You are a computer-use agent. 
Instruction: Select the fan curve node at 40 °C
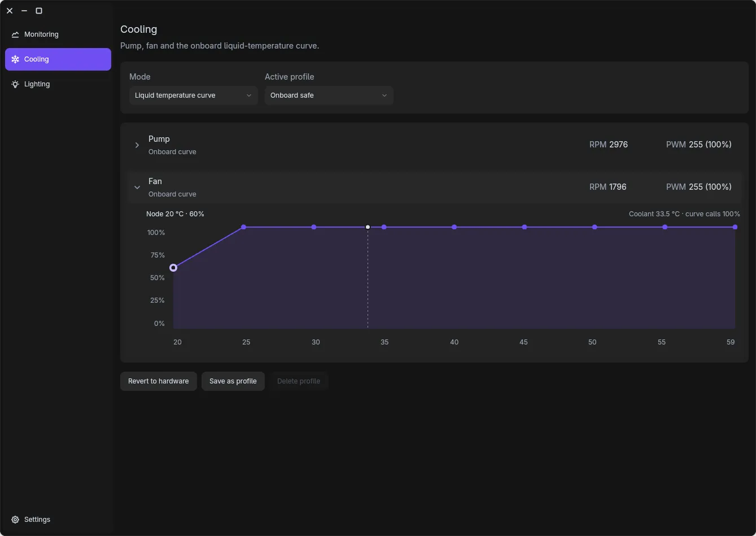[455, 227]
